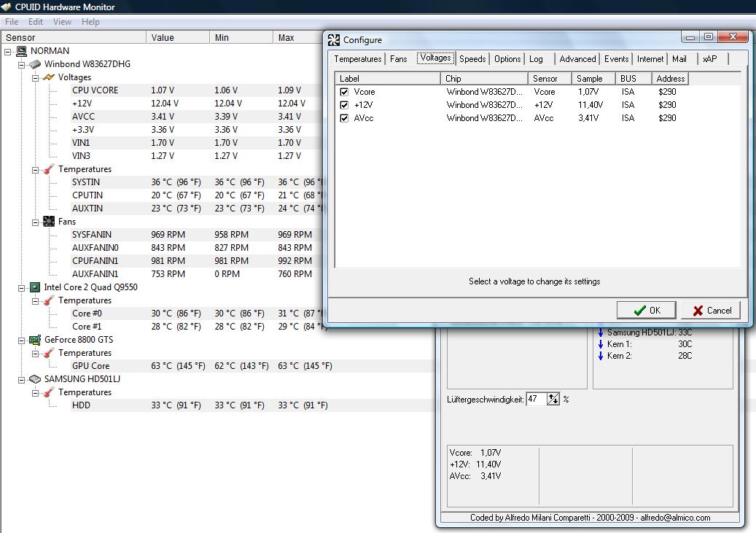
Task: Click the Voltages lightning icon
Action: (49, 77)
